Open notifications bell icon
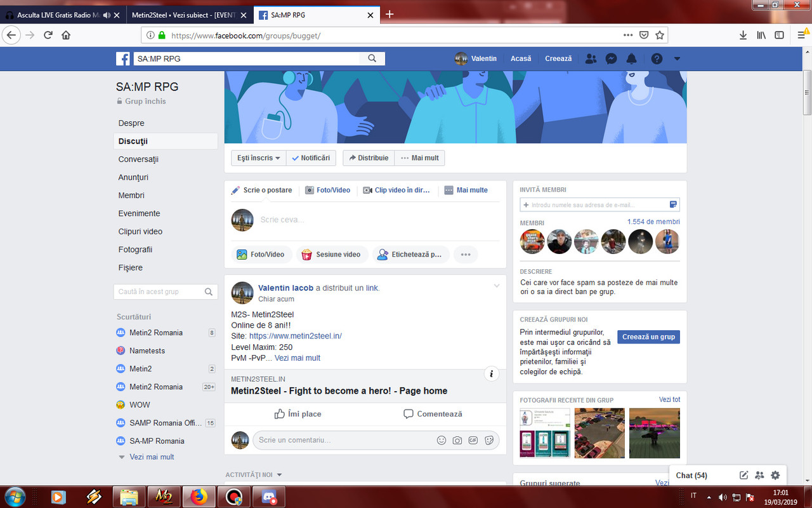 (631, 58)
